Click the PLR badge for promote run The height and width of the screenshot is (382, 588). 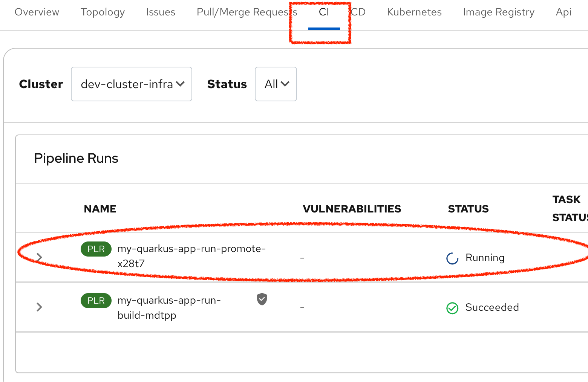[96, 249]
